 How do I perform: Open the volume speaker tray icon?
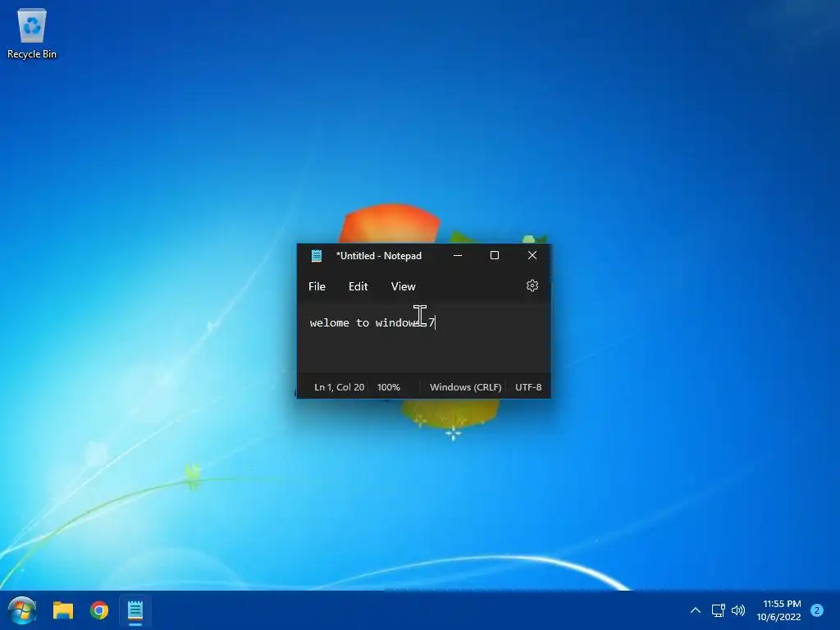(738, 610)
